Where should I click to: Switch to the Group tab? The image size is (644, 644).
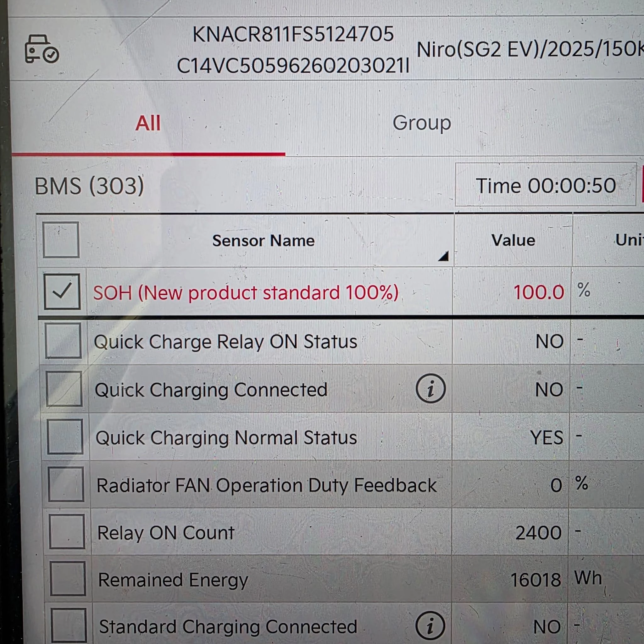[x=421, y=123]
